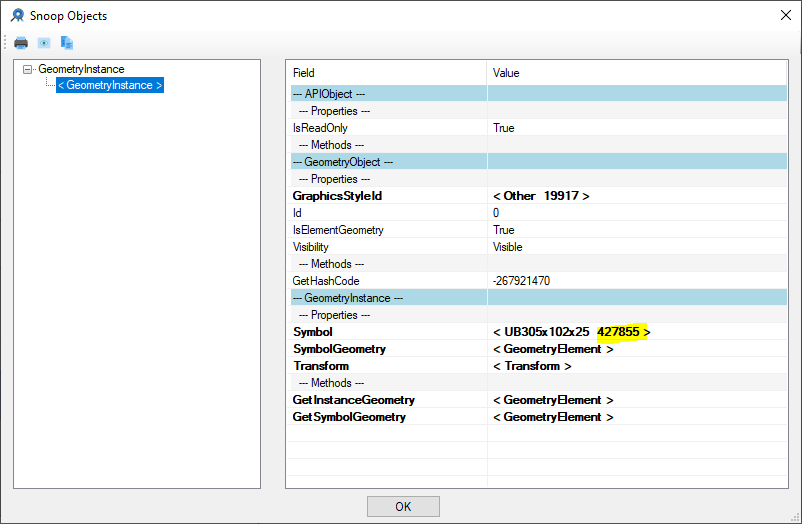This screenshot has height=524, width=802.
Task: Click the Snoop Objects title bar icon
Action: (18, 16)
